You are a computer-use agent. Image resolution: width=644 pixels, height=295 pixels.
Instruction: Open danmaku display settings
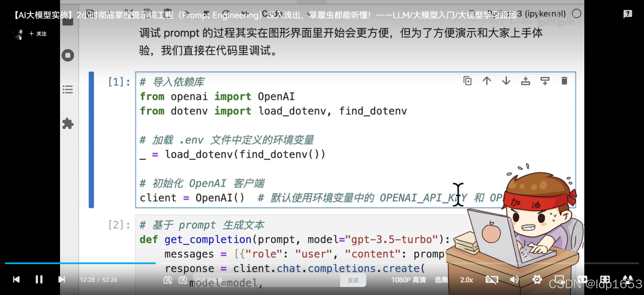coord(183,280)
